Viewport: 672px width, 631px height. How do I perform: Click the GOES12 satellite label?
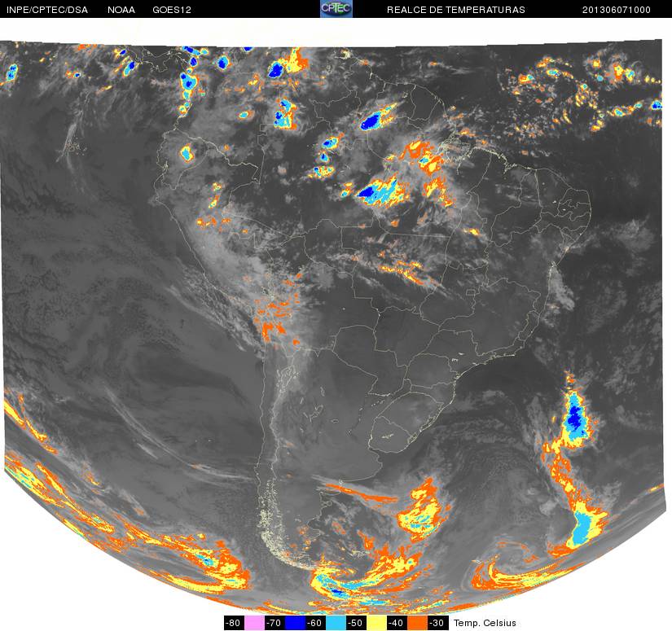pos(172,10)
